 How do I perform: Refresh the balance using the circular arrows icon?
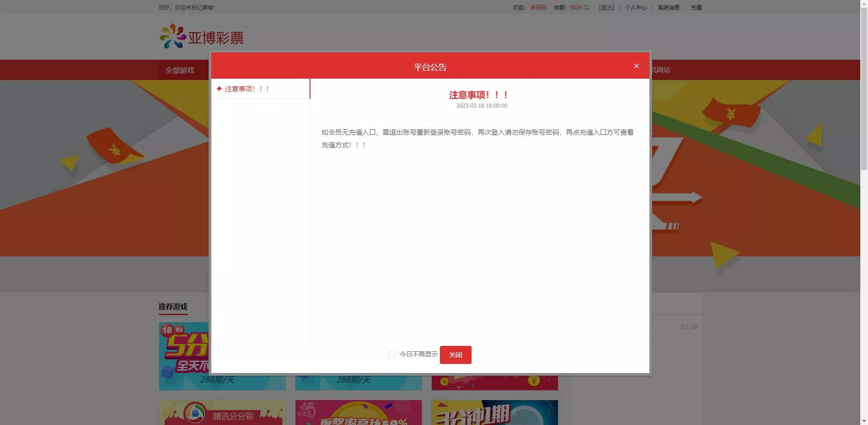(x=587, y=7)
